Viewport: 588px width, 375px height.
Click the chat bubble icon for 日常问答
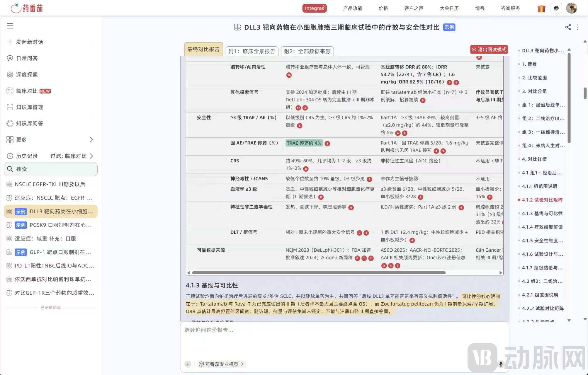pos(10,58)
